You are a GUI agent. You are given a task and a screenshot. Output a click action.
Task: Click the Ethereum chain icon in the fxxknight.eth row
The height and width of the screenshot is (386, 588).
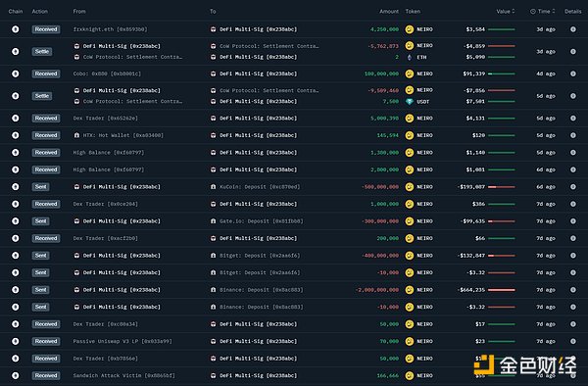(x=16, y=29)
